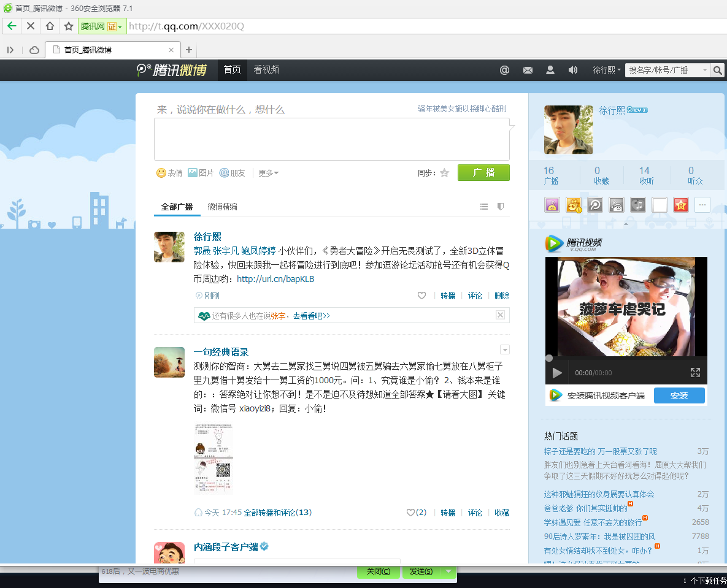Click 删除 on 徐行熙's post
The width and height of the screenshot is (727, 588).
click(502, 296)
